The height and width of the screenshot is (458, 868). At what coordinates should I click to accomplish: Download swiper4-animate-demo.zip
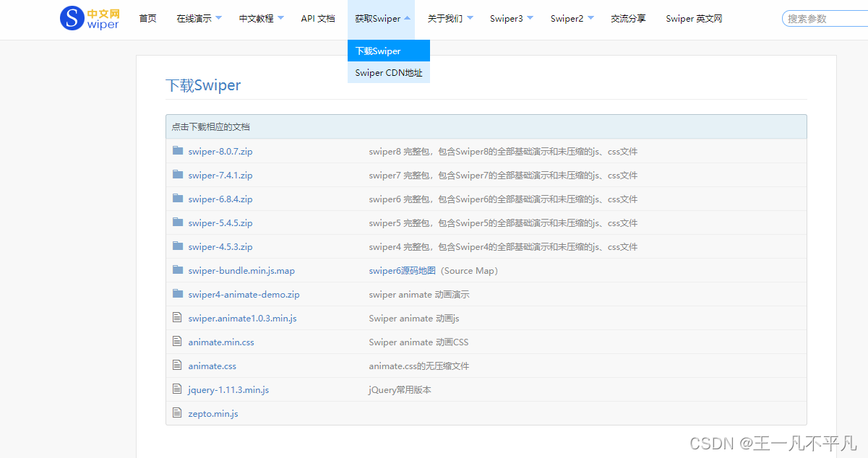(x=244, y=295)
